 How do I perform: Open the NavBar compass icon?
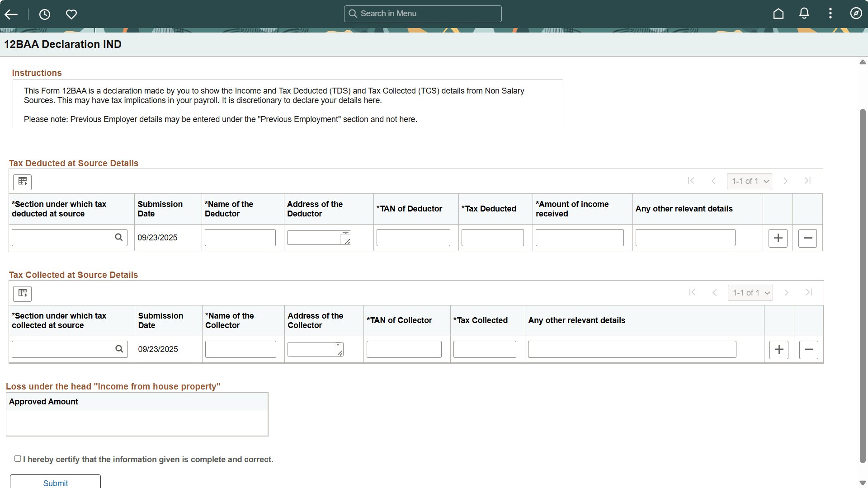point(856,14)
